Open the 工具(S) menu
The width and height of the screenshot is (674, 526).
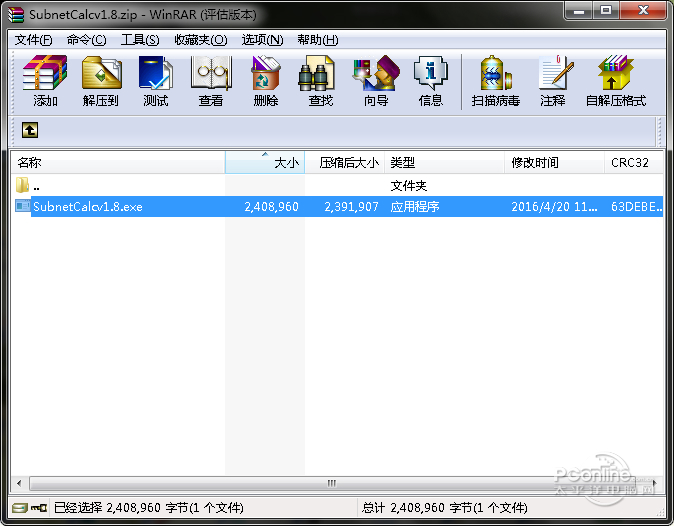tap(140, 40)
